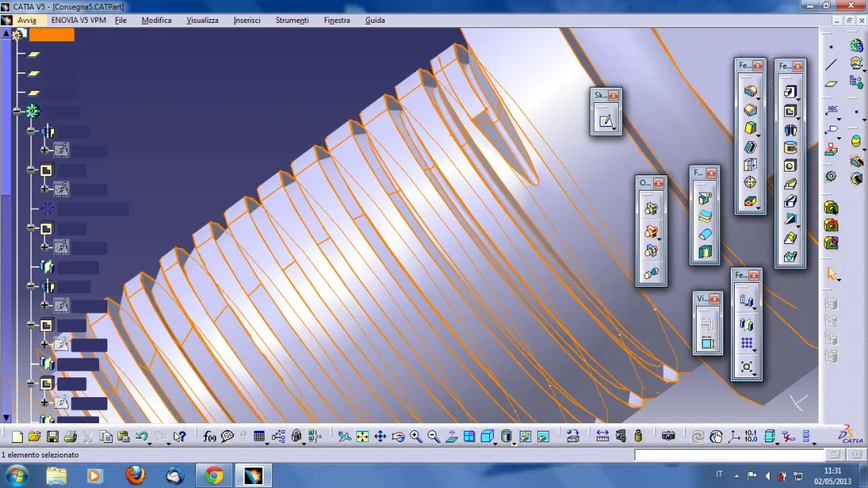Select the Add boolean operation
Image resolution: width=868 pixels, height=488 pixels.
click(x=651, y=231)
